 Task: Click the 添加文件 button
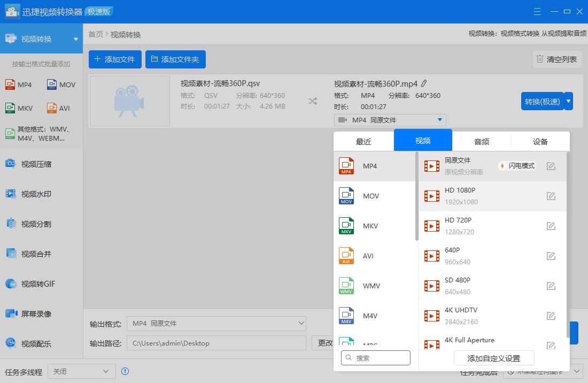[115, 59]
